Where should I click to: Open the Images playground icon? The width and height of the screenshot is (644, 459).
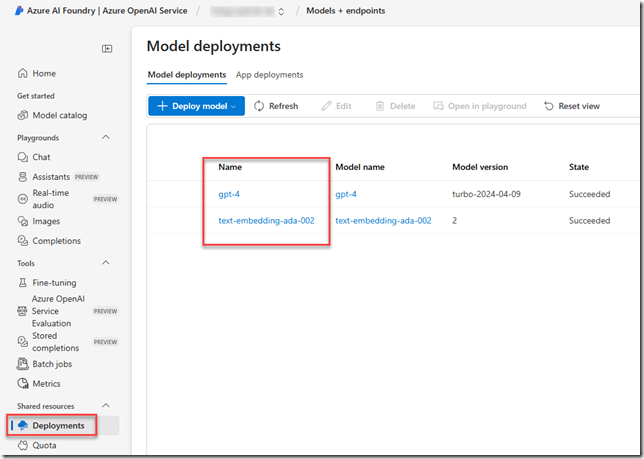[24, 221]
